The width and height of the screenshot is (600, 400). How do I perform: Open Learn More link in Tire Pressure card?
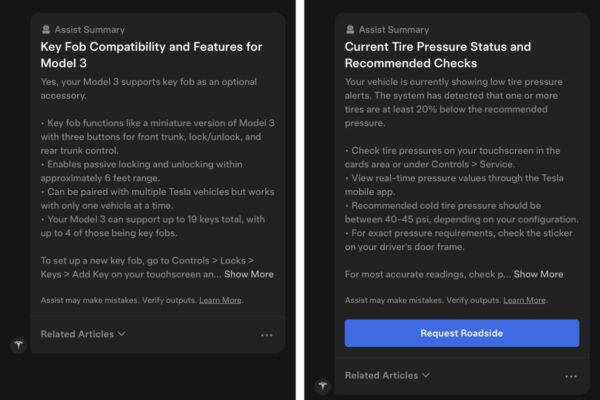pos(525,300)
